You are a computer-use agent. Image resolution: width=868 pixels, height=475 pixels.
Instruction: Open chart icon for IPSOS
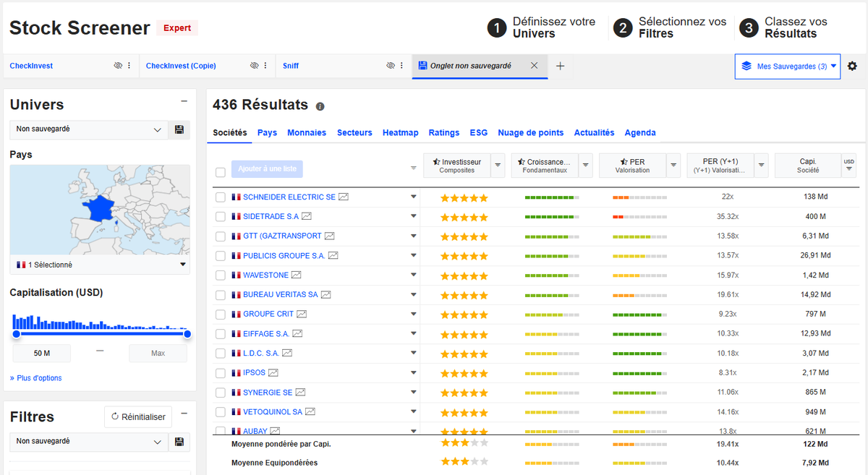(x=273, y=372)
